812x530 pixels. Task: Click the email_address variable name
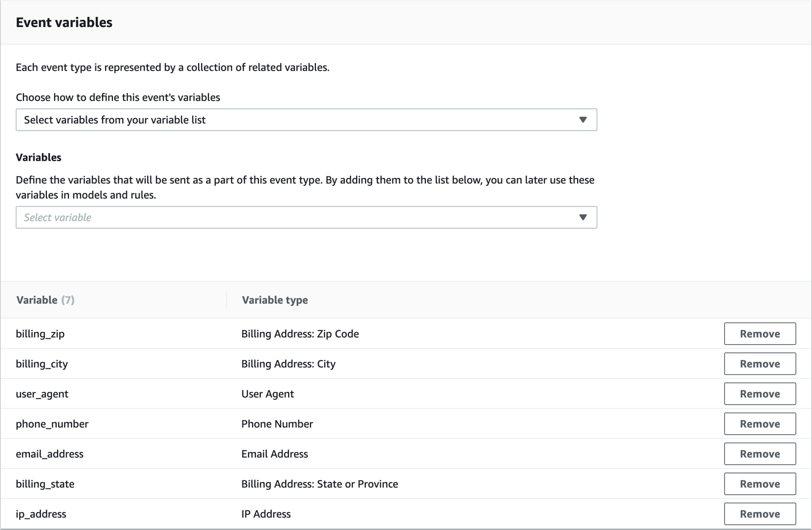(49, 454)
